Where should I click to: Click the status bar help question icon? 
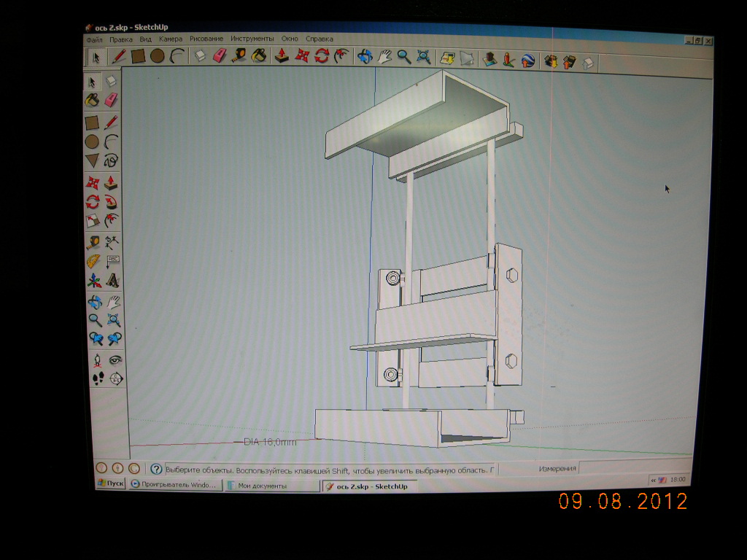[x=156, y=469]
